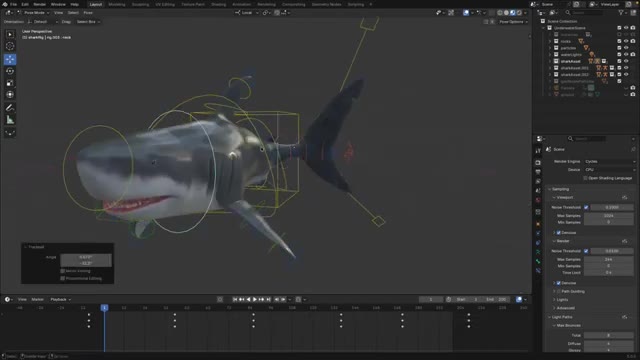640x360 pixels.
Task: Click the Blender logo menu icon
Action: [x=4, y=4]
